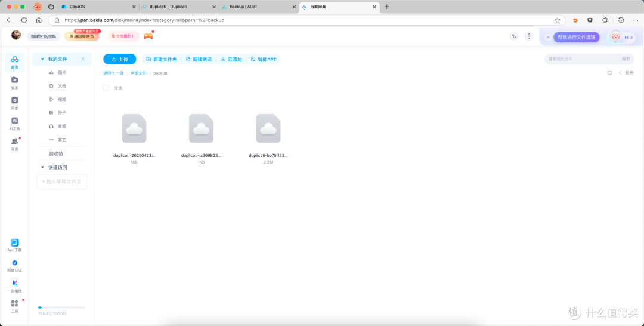
Task: Filter by 种子 in the sidebar
Action: point(61,113)
